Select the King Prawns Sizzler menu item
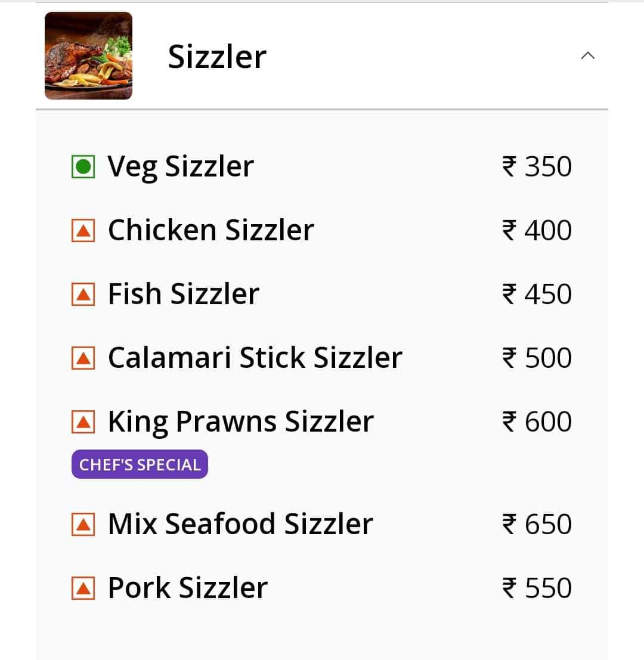Viewport: 644px width, 660px height. (240, 420)
